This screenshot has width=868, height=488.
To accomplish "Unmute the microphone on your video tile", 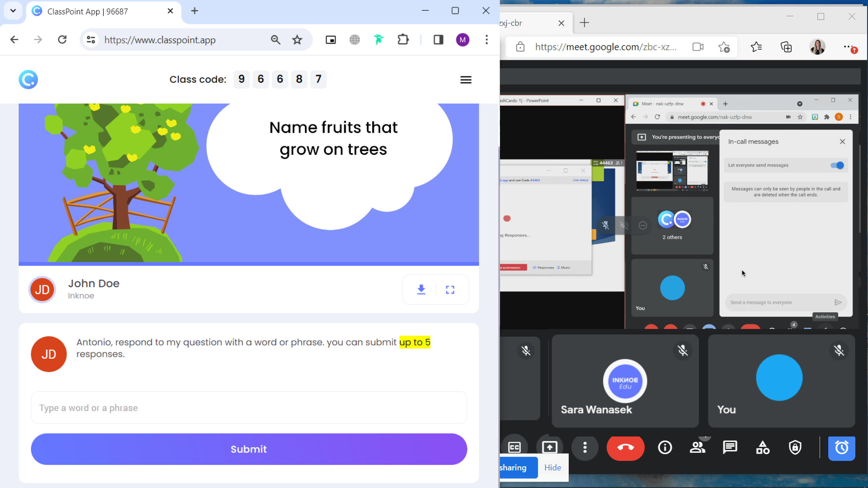I will [839, 351].
